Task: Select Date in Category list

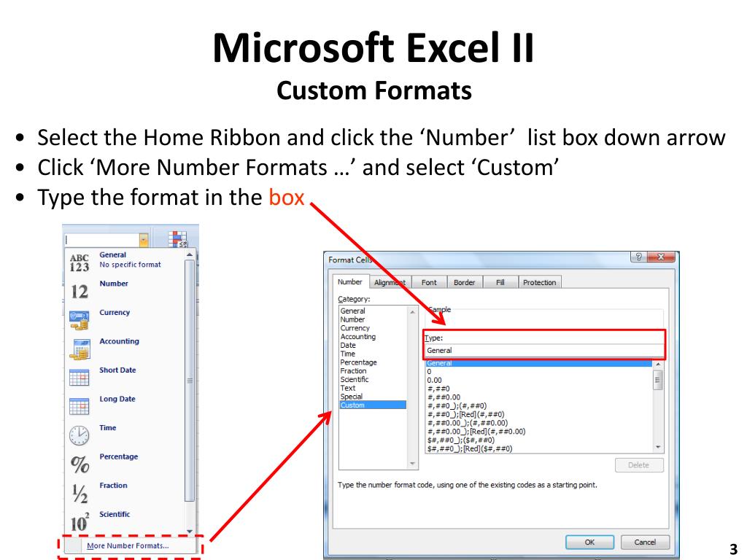Action: [x=373, y=345]
